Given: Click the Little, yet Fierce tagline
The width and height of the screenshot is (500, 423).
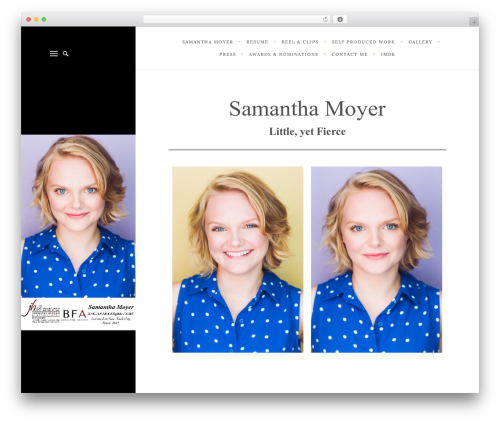Looking at the screenshot, I should pyautogui.click(x=307, y=132).
